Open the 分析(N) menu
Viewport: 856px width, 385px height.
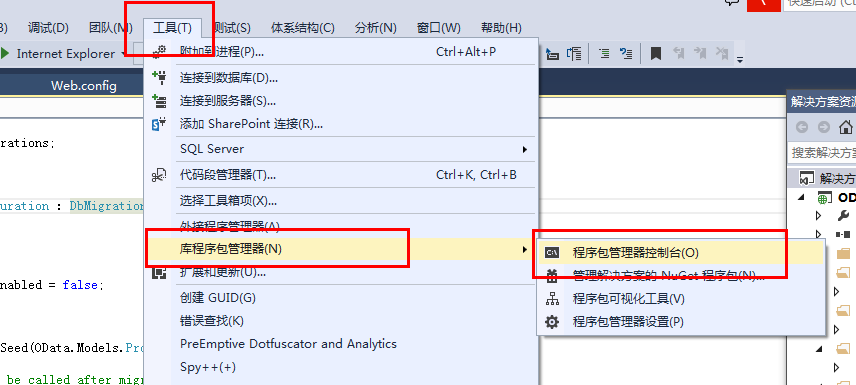point(376,27)
